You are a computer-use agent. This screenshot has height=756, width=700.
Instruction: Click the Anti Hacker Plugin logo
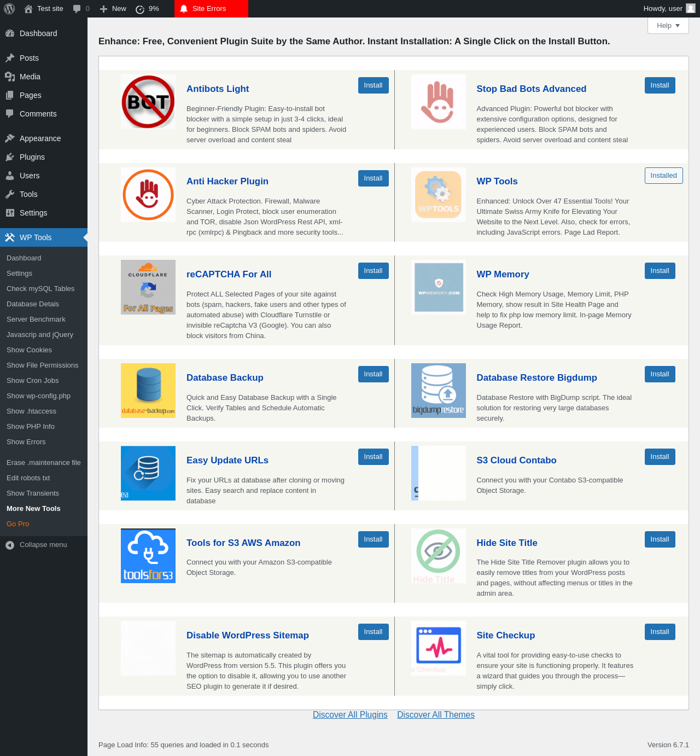click(148, 195)
